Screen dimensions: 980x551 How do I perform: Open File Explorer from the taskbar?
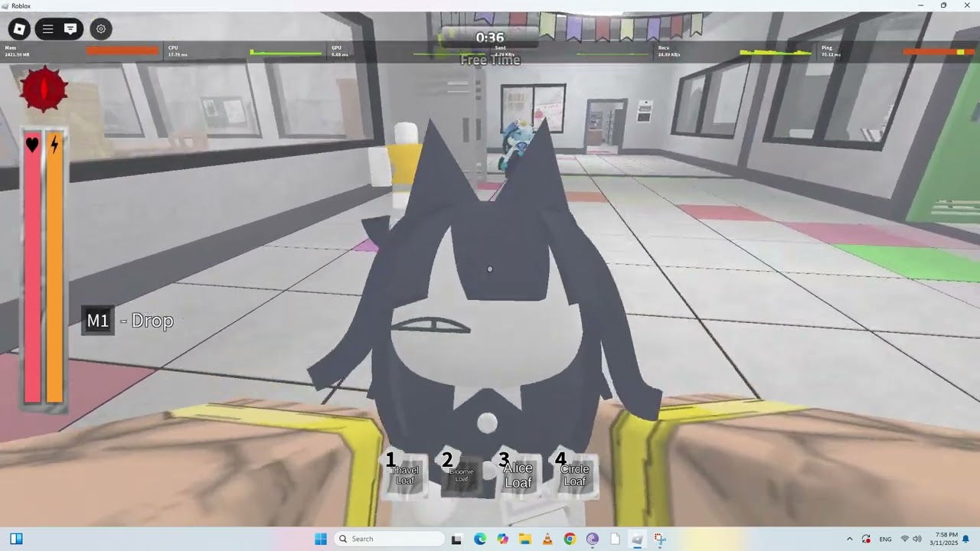coord(525,539)
